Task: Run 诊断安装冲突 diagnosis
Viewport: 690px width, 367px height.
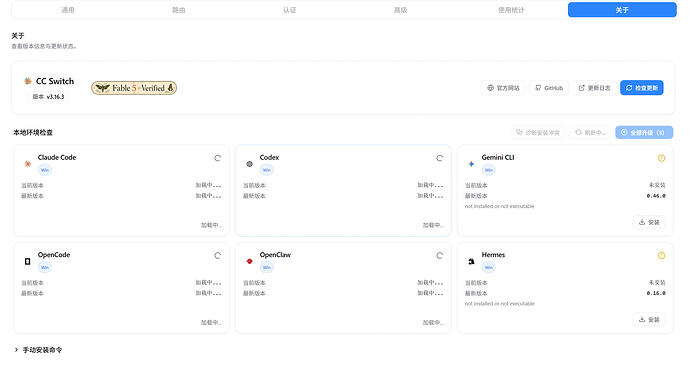Action: [x=538, y=132]
